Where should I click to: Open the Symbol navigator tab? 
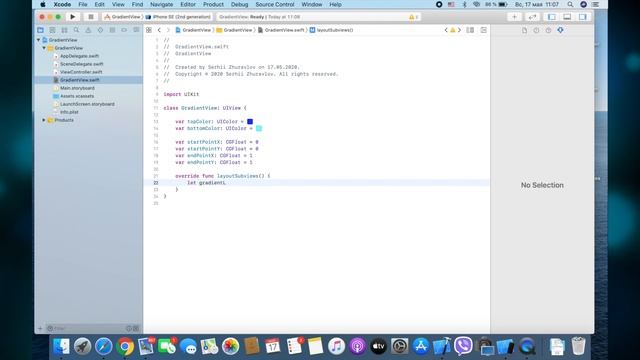tap(64, 30)
